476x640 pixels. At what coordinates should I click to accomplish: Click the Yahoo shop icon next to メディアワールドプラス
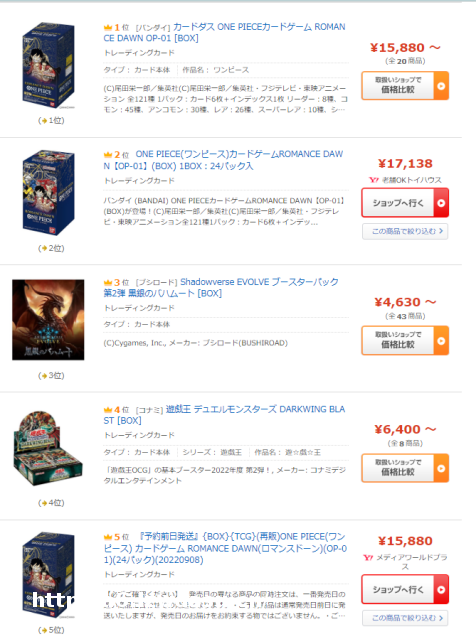[x=368, y=558]
